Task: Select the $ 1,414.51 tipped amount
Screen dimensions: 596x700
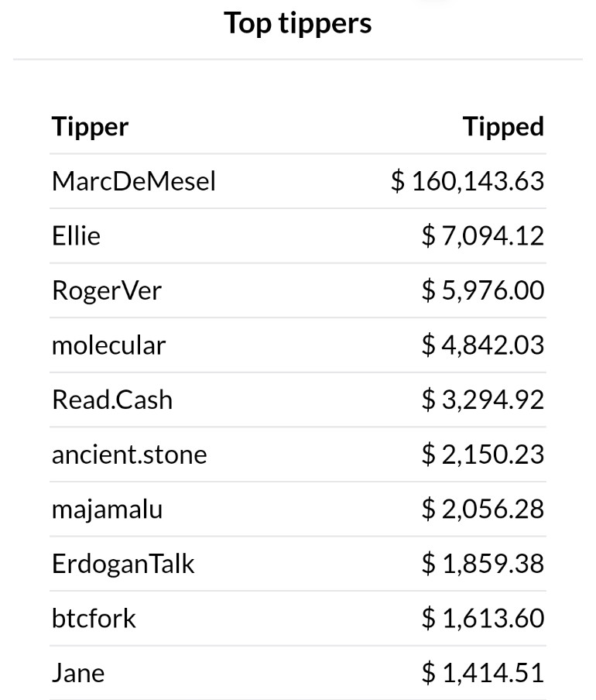Action: (483, 673)
